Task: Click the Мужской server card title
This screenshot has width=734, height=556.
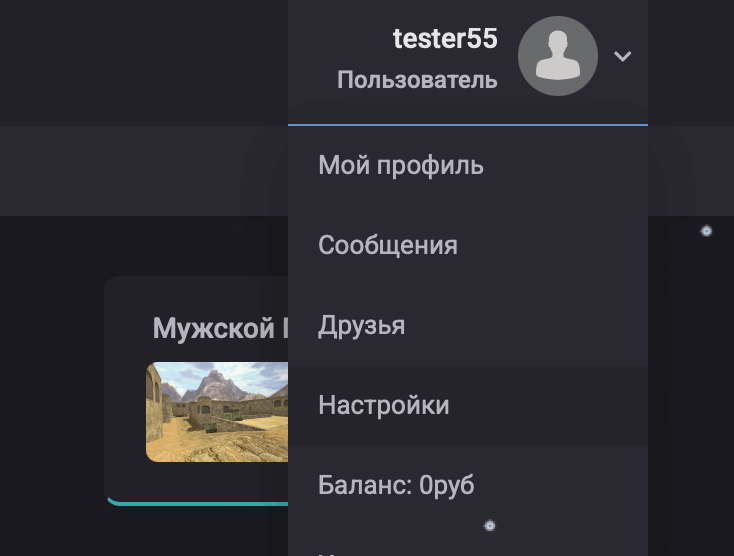Action: point(220,328)
